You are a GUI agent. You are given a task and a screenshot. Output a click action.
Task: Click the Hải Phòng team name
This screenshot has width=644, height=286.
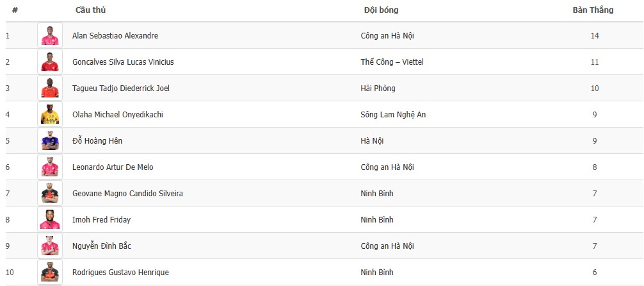(378, 88)
